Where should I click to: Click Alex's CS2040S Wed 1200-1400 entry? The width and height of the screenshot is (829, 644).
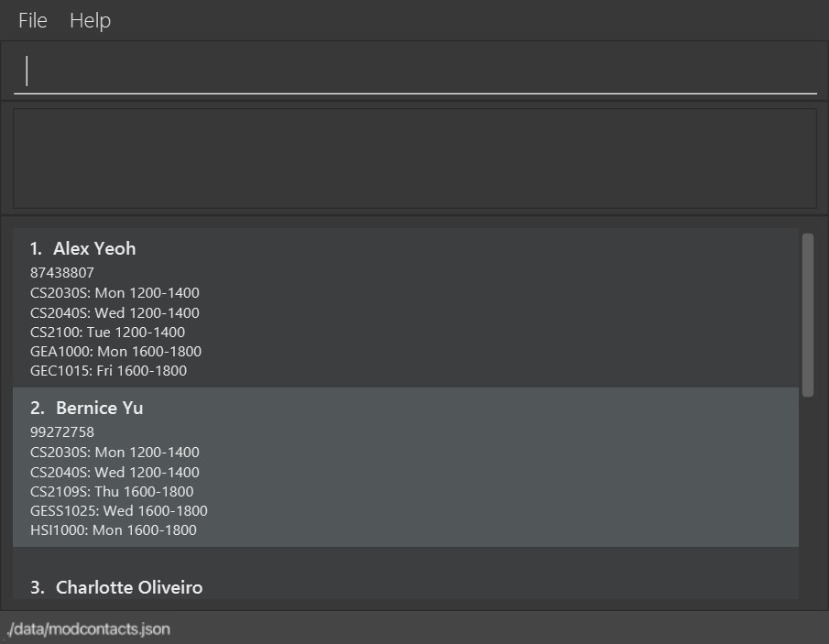click(115, 313)
